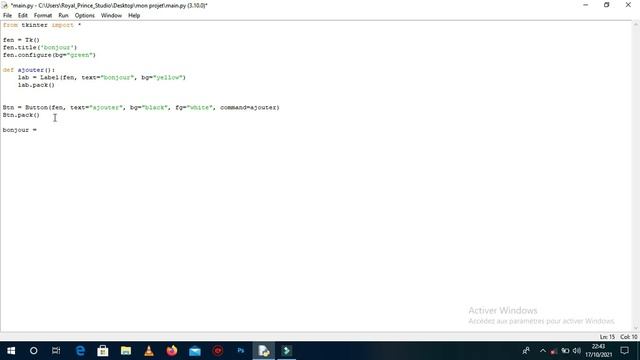The height and width of the screenshot is (360, 640).
Task: Open the File menu
Action: pyautogui.click(x=7, y=16)
